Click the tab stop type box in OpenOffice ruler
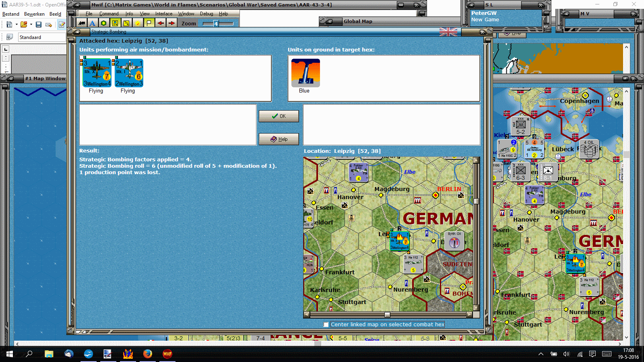This screenshot has height=362, width=644. pyautogui.click(x=6, y=49)
